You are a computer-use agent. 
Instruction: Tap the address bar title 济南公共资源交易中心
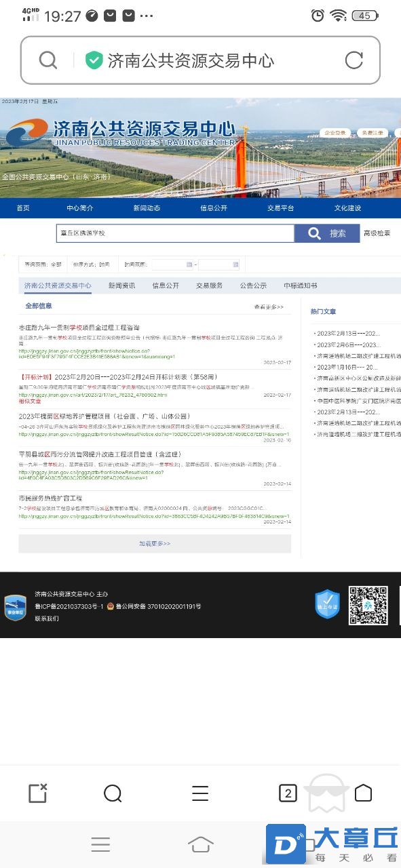[x=191, y=60]
